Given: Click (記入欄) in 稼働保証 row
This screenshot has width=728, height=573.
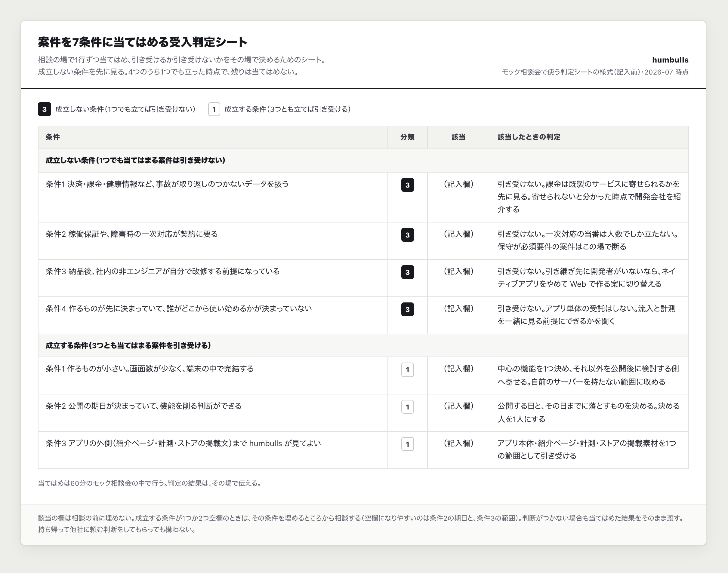Looking at the screenshot, I should (458, 234).
